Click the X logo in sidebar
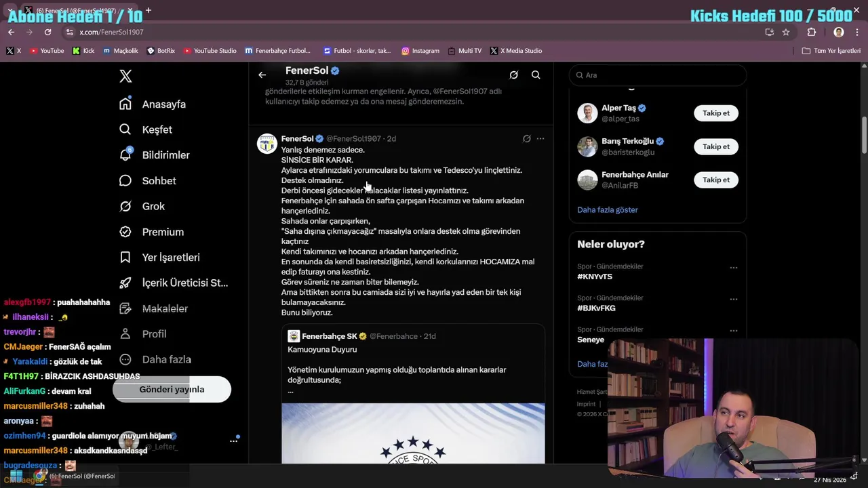The width and height of the screenshot is (868, 488). click(x=125, y=76)
